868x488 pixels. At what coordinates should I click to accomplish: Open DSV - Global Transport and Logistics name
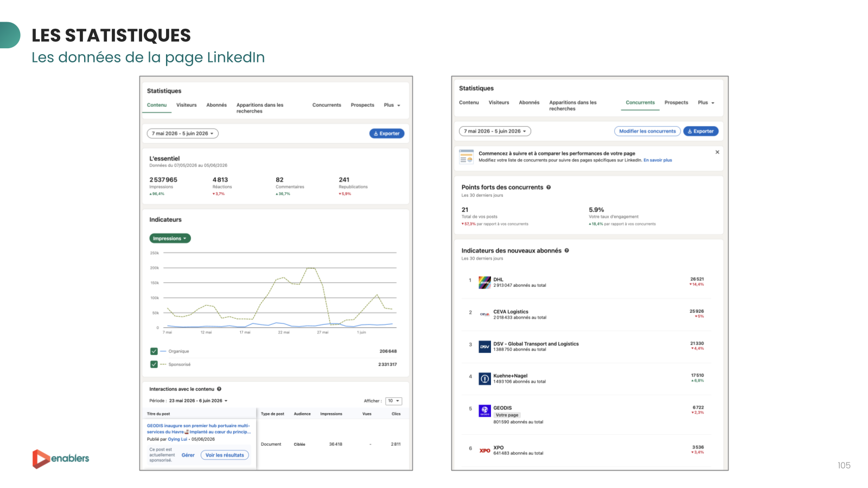point(536,344)
